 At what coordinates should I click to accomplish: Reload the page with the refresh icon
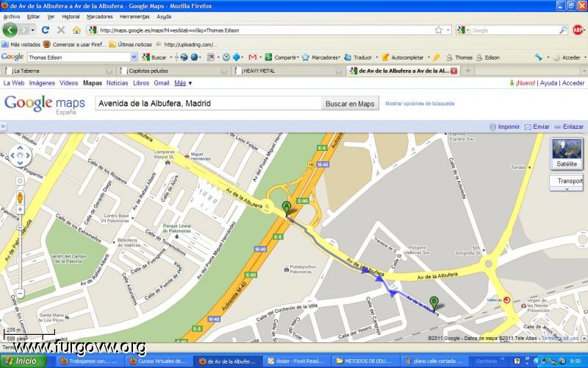click(x=46, y=30)
